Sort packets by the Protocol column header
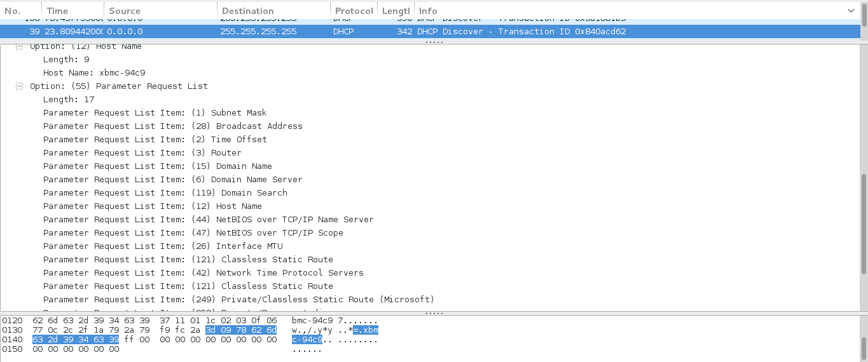The width and height of the screenshot is (868, 362). pos(354,11)
